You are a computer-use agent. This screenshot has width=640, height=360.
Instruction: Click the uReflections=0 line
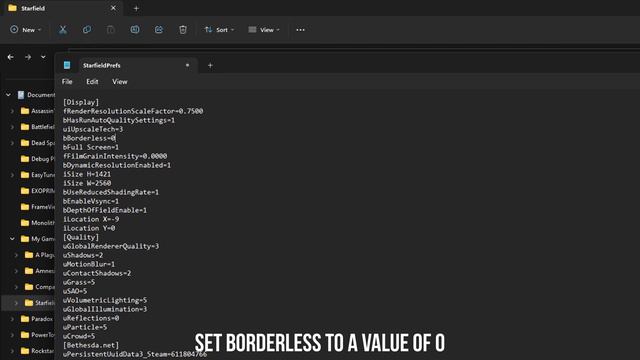pos(91,318)
